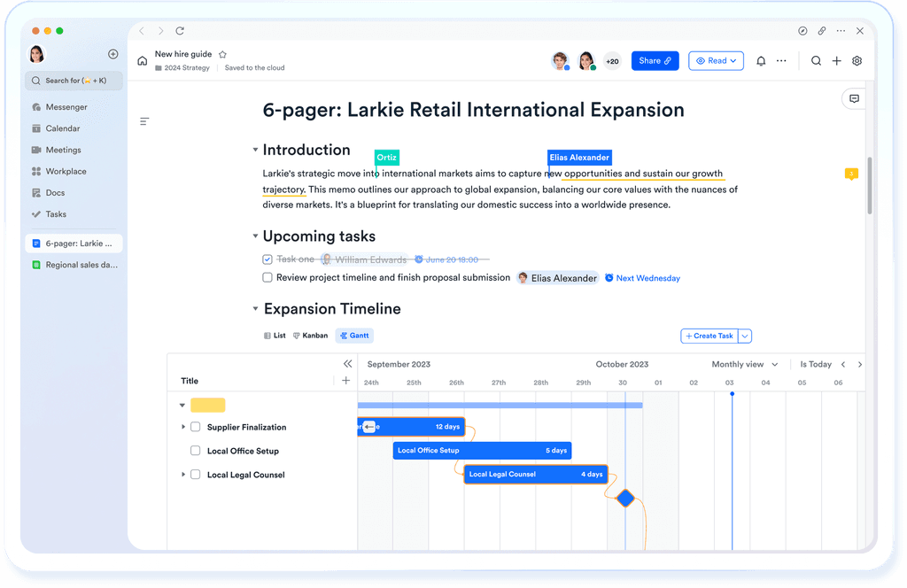Click the notification bell

point(760,60)
